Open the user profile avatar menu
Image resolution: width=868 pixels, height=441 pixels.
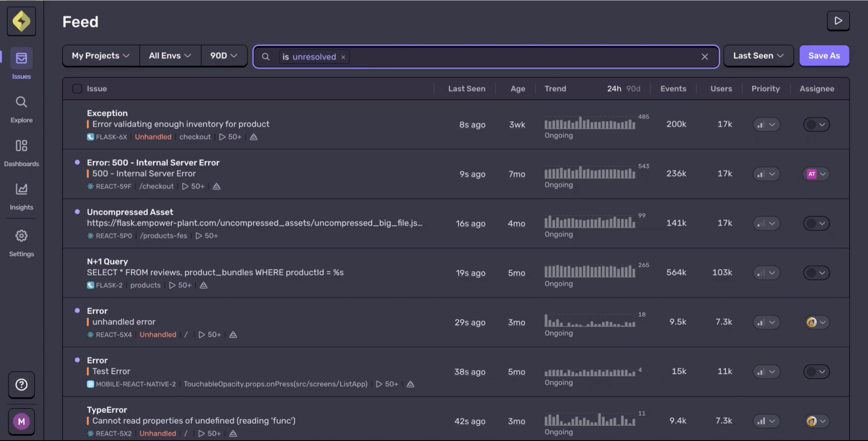[21, 421]
